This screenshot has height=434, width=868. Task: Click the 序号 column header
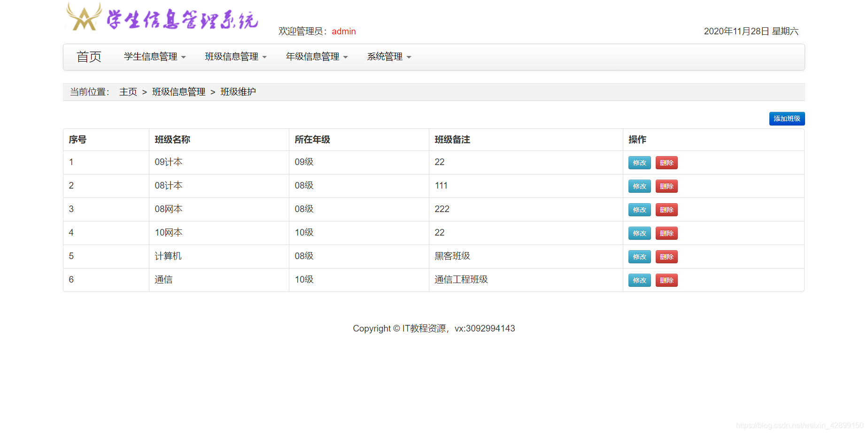(x=106, y=140)
